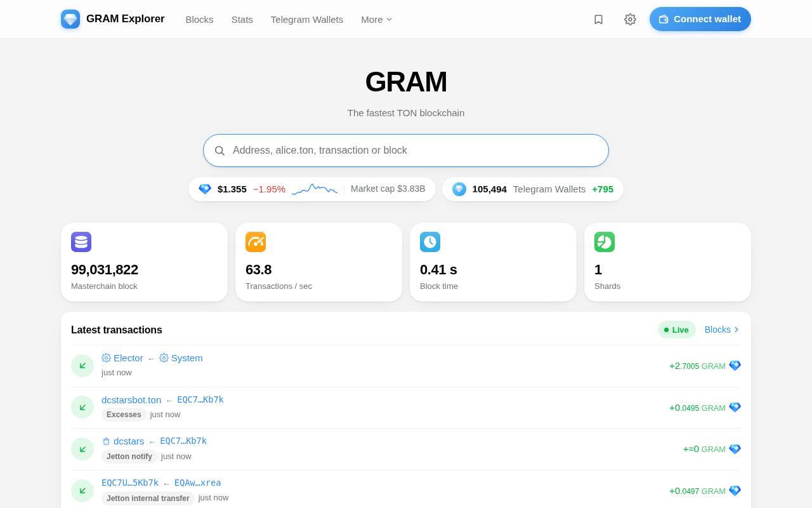
Task: Click incoming arrow icon on Elector row
Action: 82,366
